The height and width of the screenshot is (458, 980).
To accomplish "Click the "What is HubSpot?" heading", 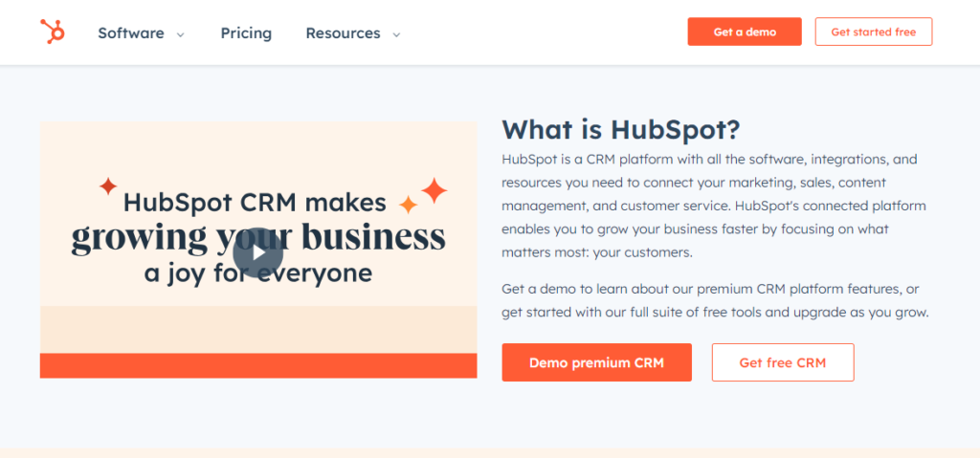I will [621, 129].
